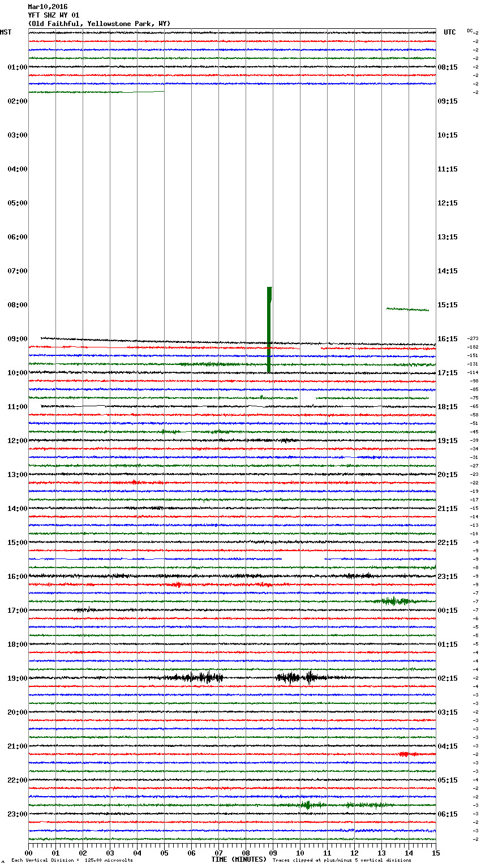
Task: Click the 15:15 UTC time label
Action: coord(448,305)
